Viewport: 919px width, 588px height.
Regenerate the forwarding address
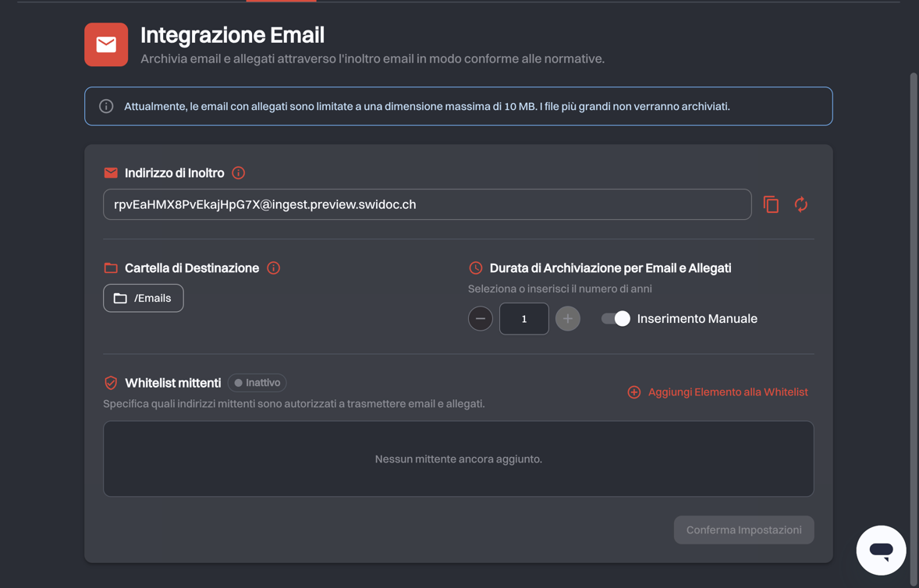pos(800,204)
